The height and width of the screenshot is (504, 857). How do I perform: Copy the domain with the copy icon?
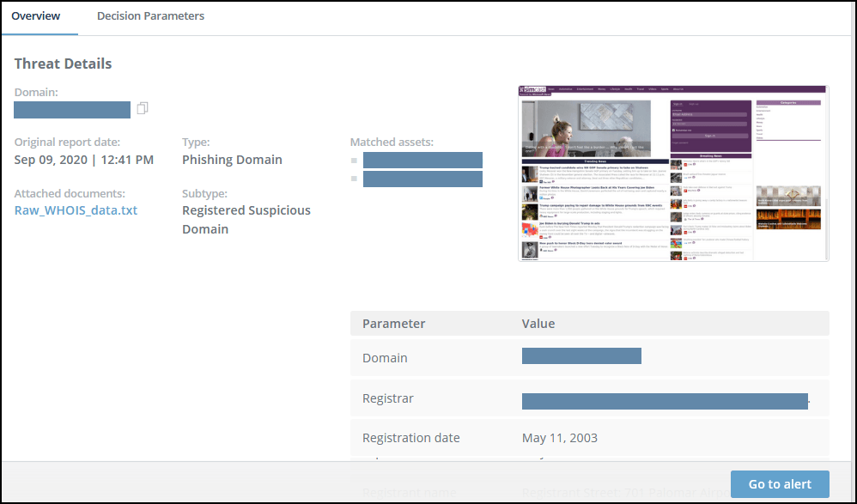pos(143,109)
